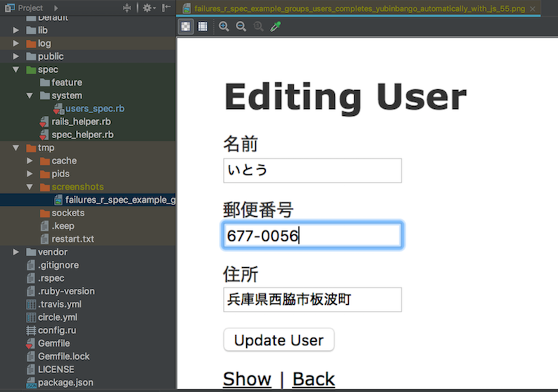Select package.json in the project tree

coord(65,382)
